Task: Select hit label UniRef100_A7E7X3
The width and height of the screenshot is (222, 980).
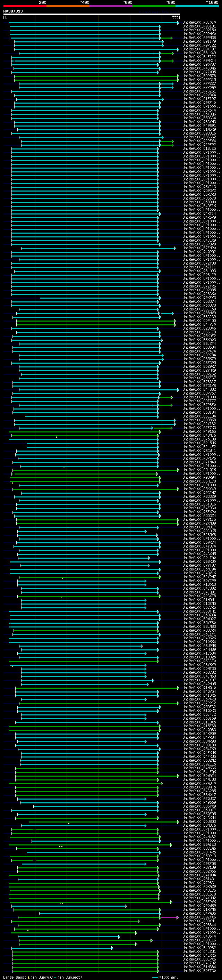Action: tap(199, 428)
